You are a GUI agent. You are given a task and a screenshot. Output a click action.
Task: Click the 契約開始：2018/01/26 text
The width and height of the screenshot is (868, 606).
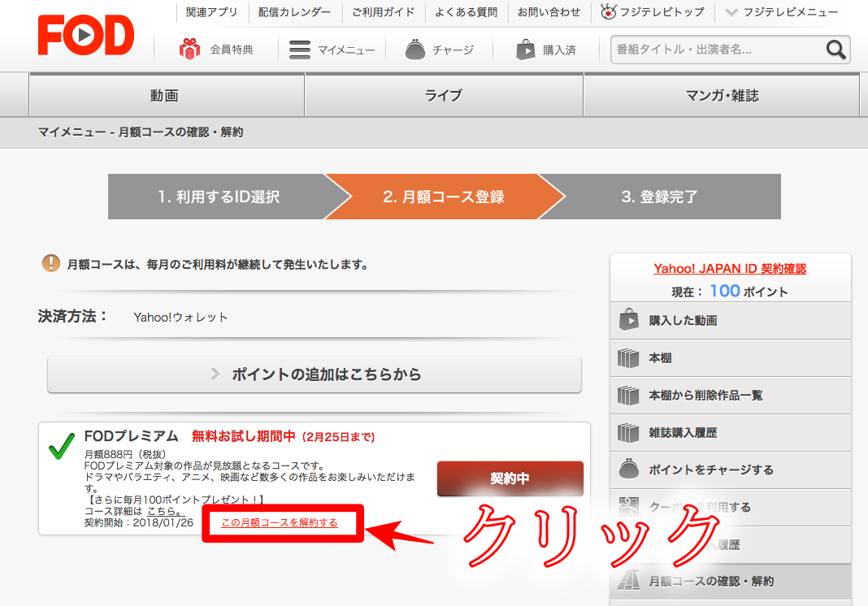[138, 522]
